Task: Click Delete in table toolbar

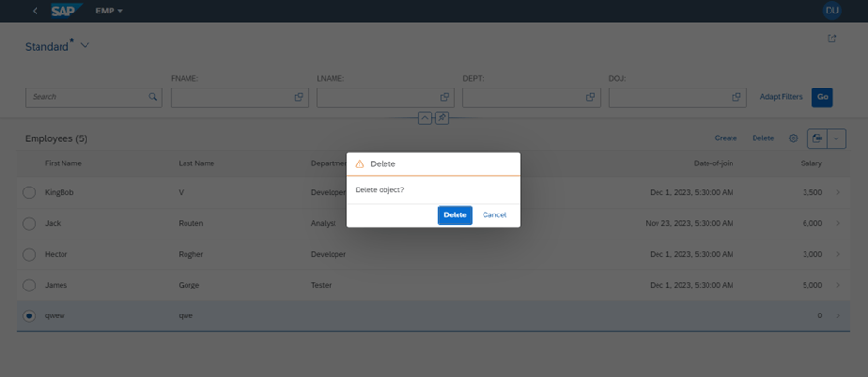Action: 763,138
